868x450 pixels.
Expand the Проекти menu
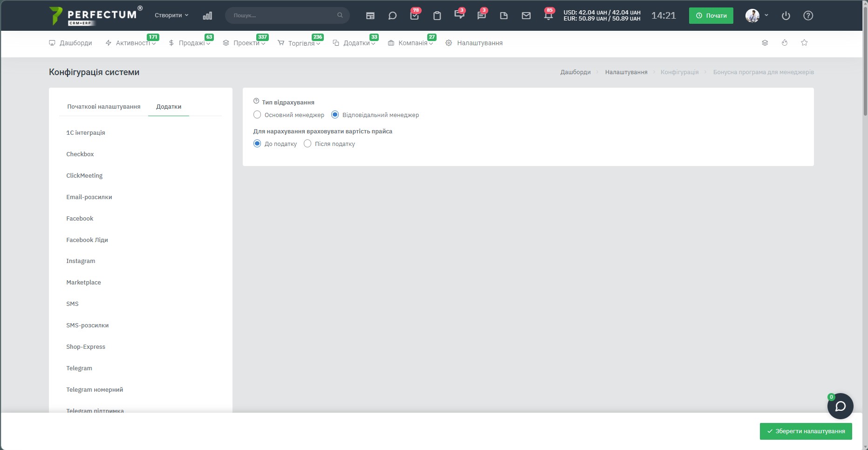click(244, 43)
